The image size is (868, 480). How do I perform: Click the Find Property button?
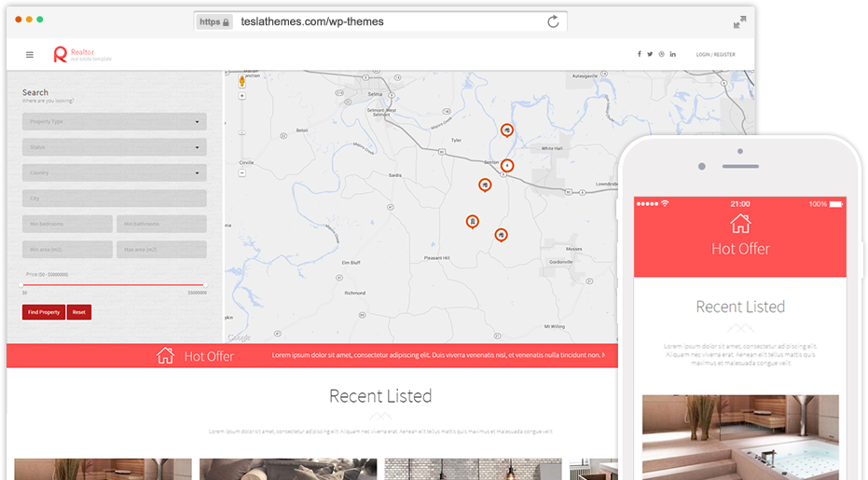coord(44,312)
